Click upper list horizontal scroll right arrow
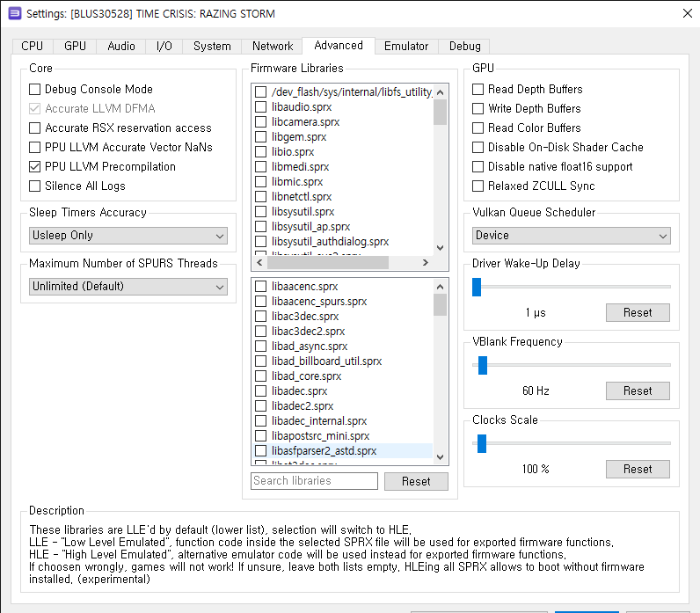700x613 pixels. (x=426, y=262)
